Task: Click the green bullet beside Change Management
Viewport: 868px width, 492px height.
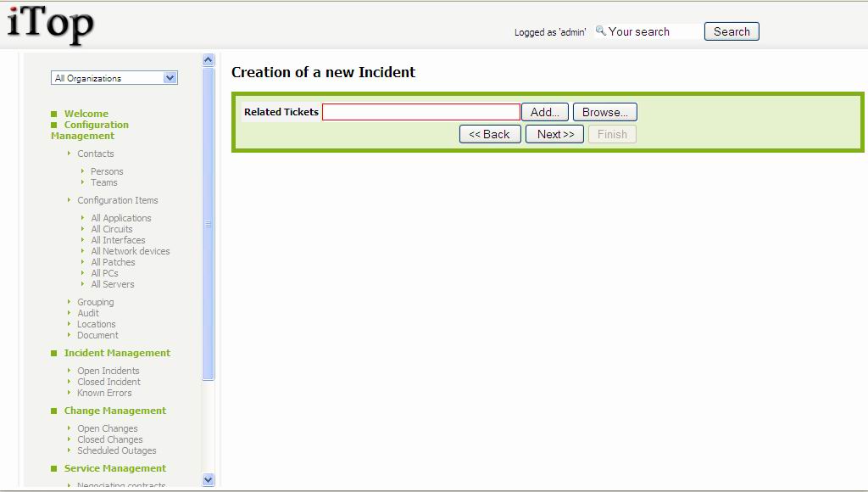Action: [53, 411]
